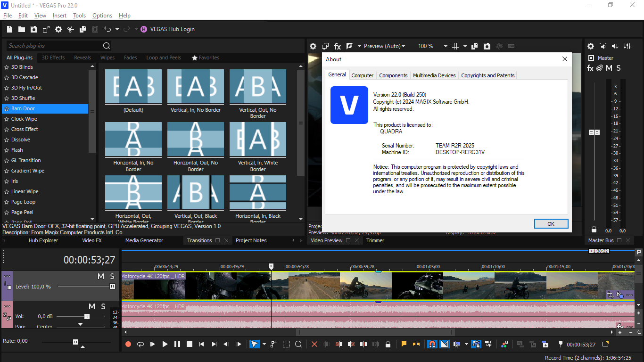Expand the preview zoom 100 % dropdown
644x362 pixels.
(446, 46)
